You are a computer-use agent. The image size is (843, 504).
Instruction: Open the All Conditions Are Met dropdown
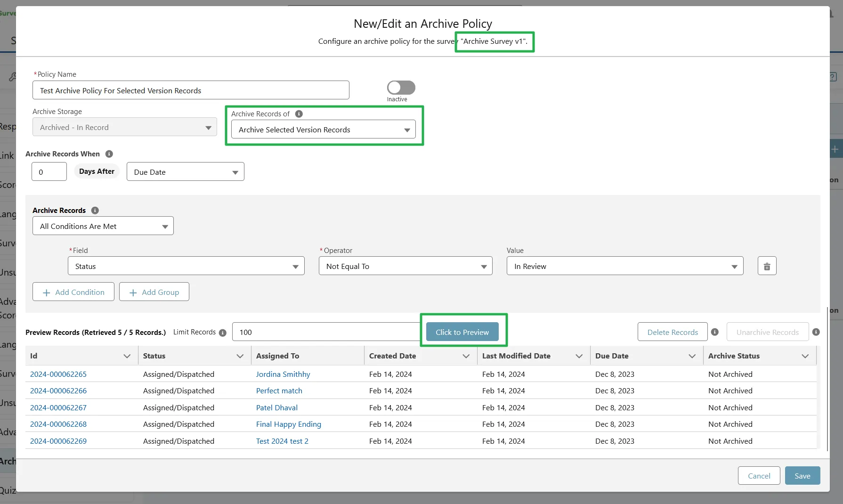pos(103,226)
